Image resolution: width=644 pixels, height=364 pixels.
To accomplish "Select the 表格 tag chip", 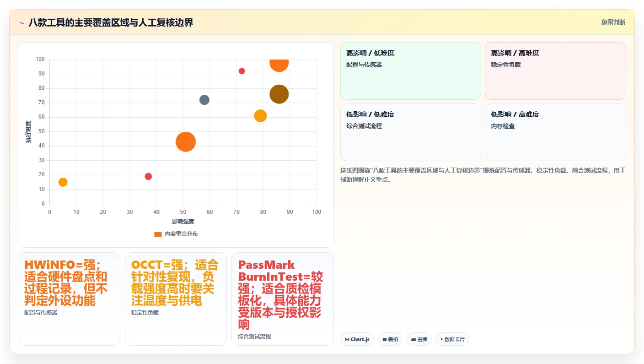I will pos(390,339).
